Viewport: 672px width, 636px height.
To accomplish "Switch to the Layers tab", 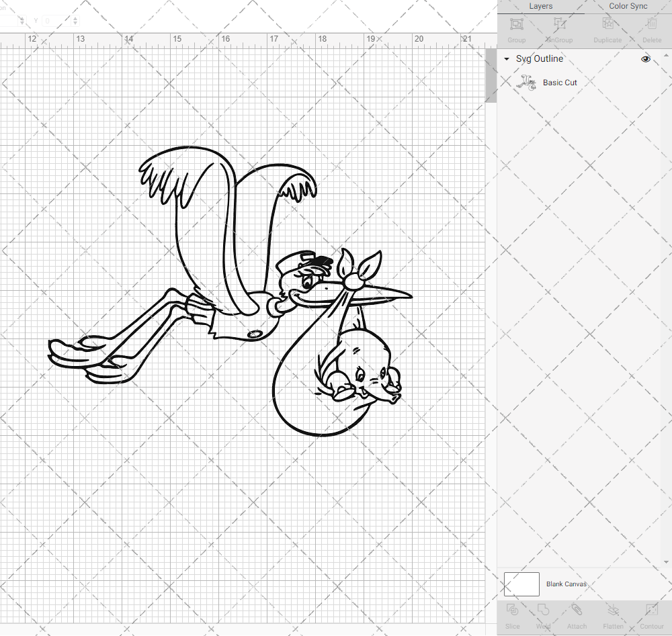I will click(540, 6).
